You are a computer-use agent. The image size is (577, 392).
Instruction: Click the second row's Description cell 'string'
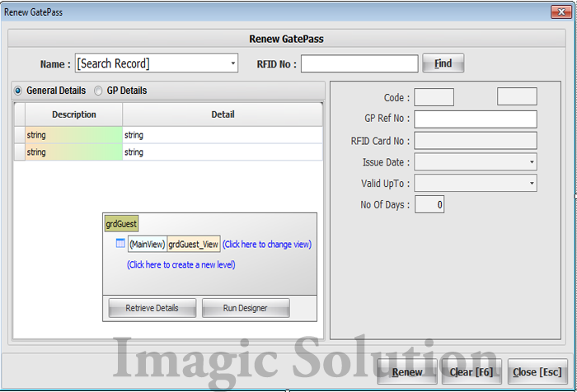click(x=73, y=152)
